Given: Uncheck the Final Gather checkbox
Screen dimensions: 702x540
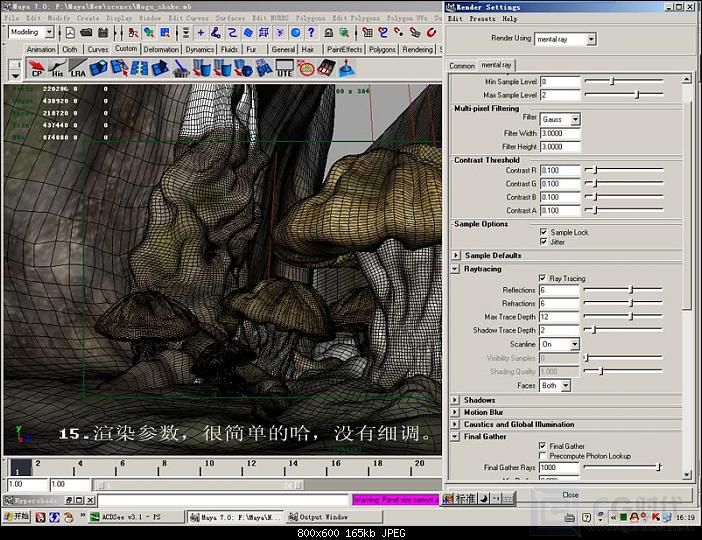Looking at the screenshot, I should coord(542,446).
